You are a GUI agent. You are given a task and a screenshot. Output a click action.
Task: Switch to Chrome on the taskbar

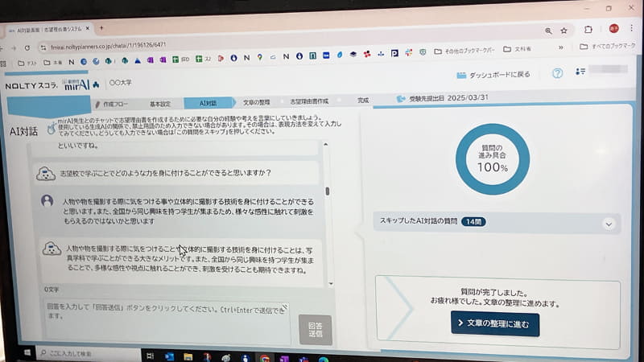pos(265,359)
